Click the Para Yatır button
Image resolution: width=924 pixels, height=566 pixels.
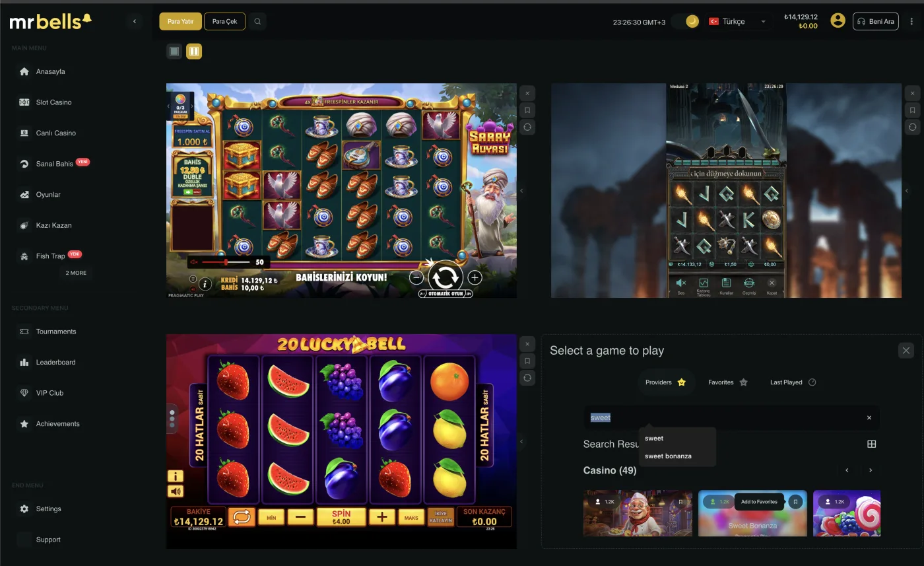pos(180,21)
